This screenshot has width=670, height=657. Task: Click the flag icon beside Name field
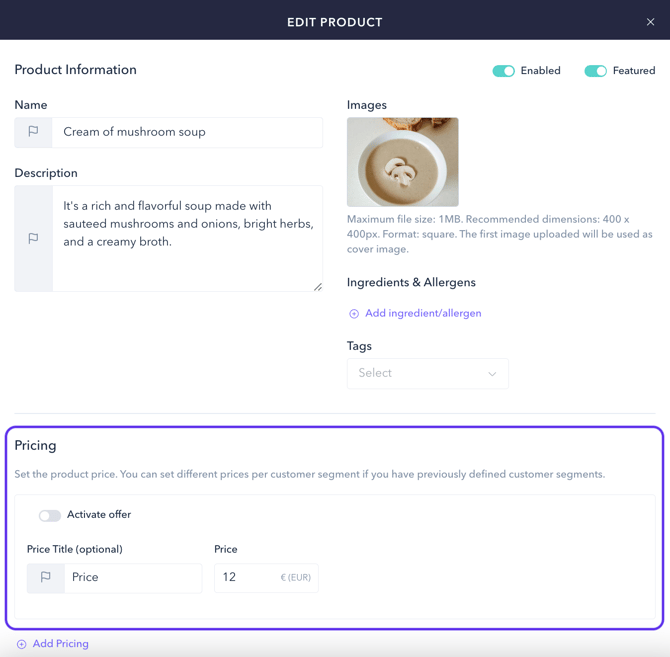pos(33,132)
